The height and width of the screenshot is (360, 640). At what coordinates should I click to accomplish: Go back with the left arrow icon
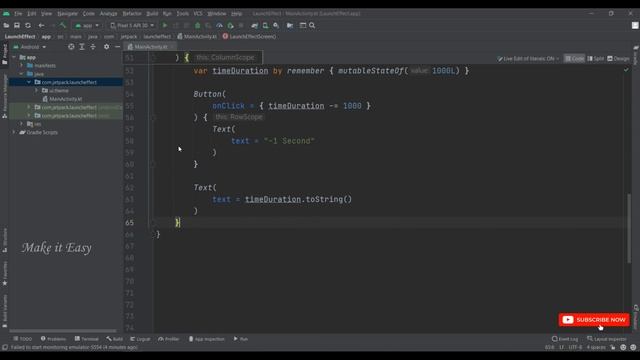[x=41, y=25]
